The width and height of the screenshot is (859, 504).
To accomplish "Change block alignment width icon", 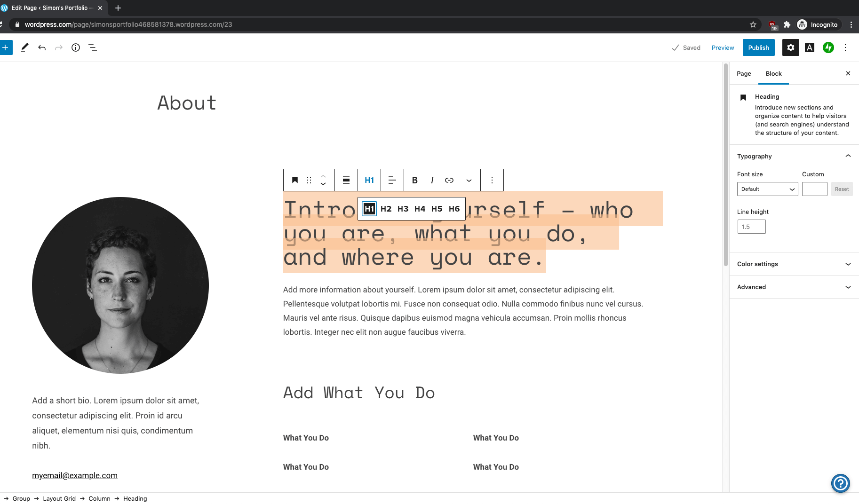I will 346,180.
